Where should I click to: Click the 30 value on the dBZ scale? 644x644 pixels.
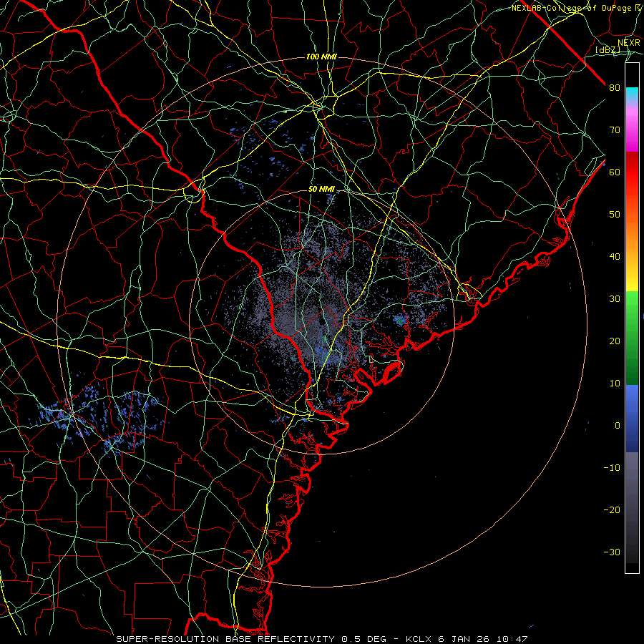point(615,299)
